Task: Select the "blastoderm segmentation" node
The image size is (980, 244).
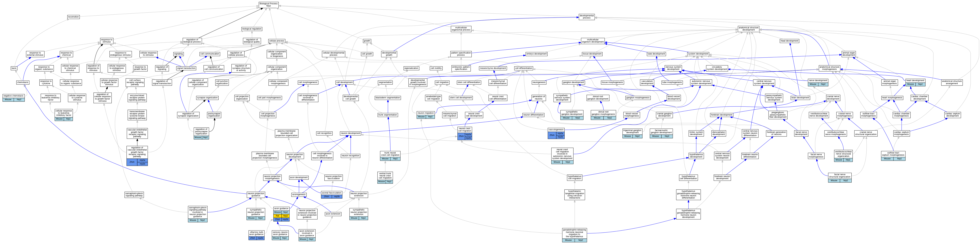Action: 388,98
